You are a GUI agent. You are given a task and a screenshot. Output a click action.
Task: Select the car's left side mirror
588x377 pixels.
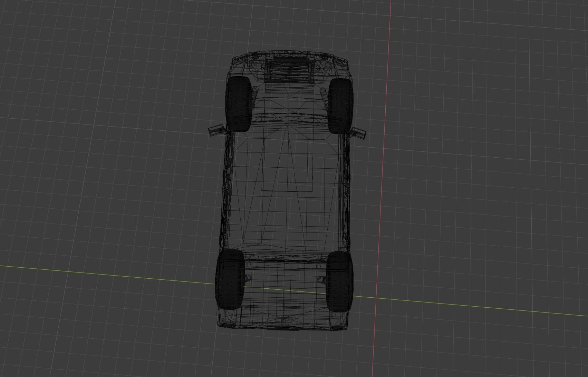(x=216, y=130)
